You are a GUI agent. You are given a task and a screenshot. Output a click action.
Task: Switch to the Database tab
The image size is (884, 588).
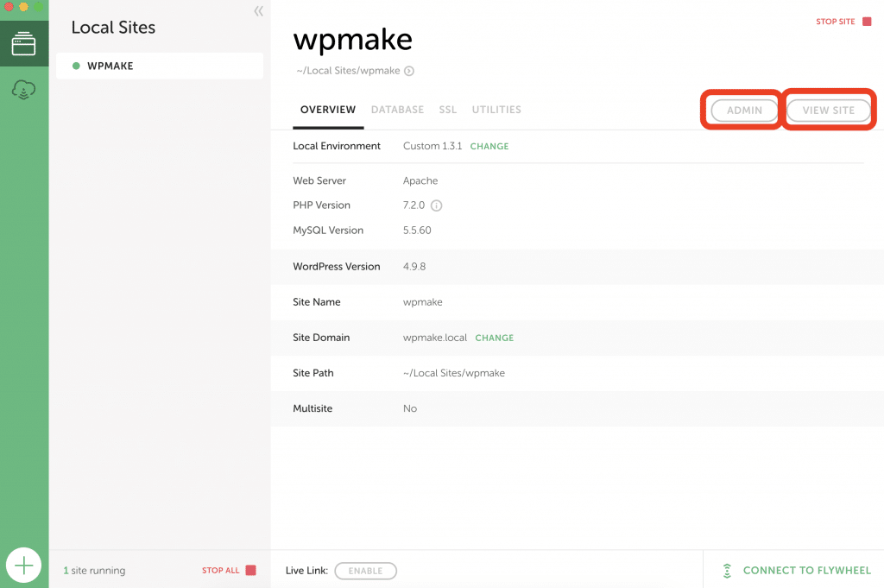[x=397, y=110]
